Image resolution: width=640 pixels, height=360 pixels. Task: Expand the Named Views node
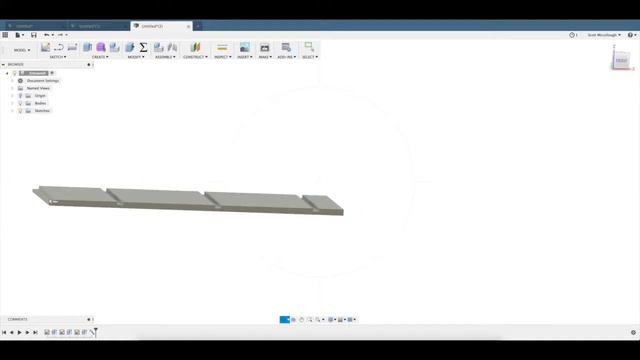pyautogui.click(x=12, y=89)
